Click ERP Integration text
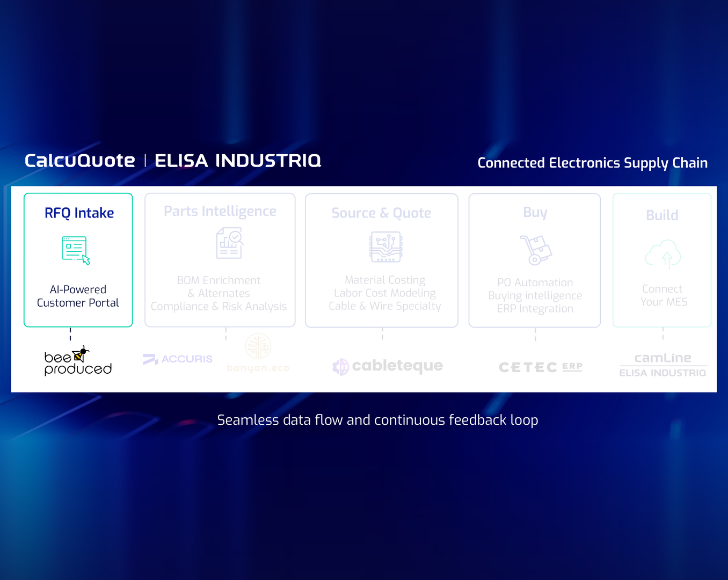Image resolution: width=728 pixels, height=580 pixels. pyautogui.click(x=535, y=309)
